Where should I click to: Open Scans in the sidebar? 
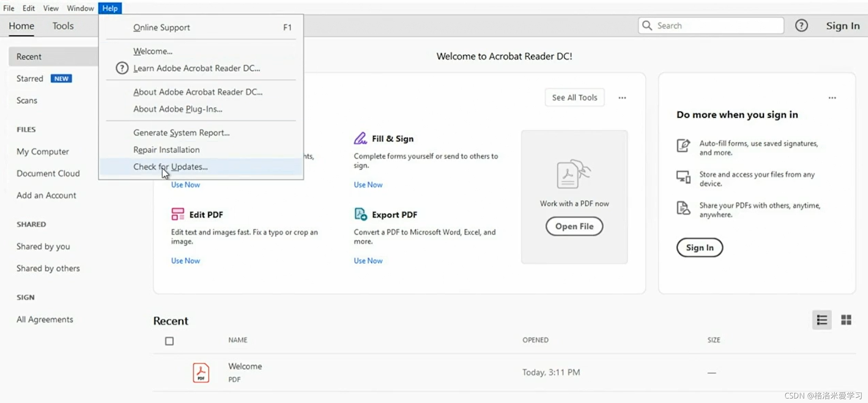click(27, 100)
